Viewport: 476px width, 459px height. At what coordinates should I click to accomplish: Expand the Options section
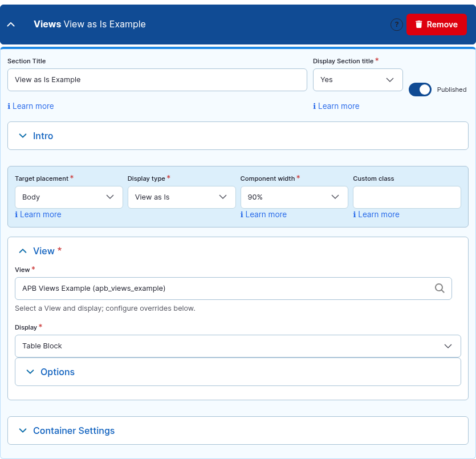(x=238, y=372)
